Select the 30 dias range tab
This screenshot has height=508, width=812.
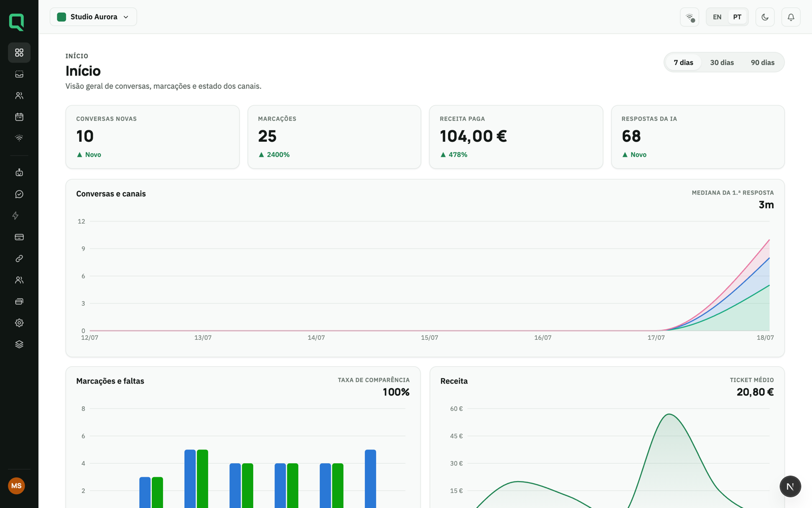722,62
